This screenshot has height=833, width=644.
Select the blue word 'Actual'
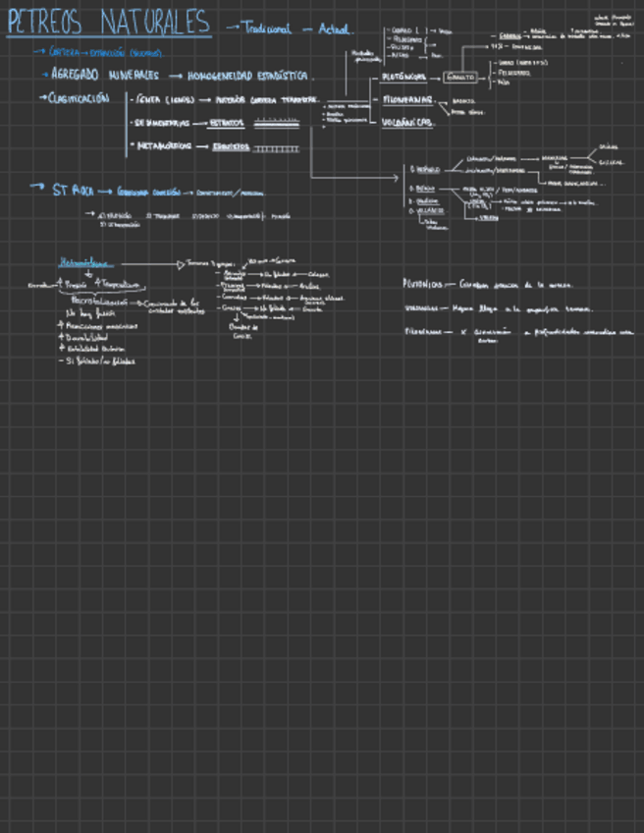coord(335,28)
